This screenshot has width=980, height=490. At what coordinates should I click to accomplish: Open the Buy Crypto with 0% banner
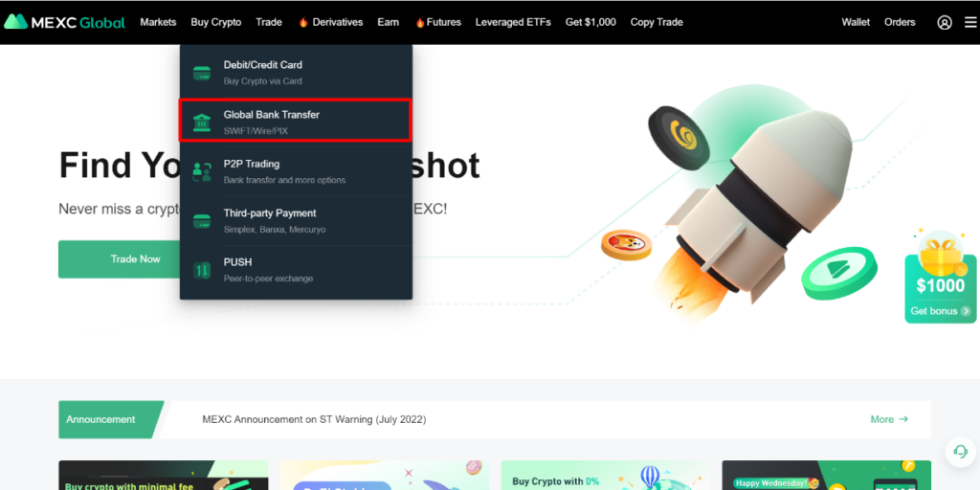[x=605, y=475]
